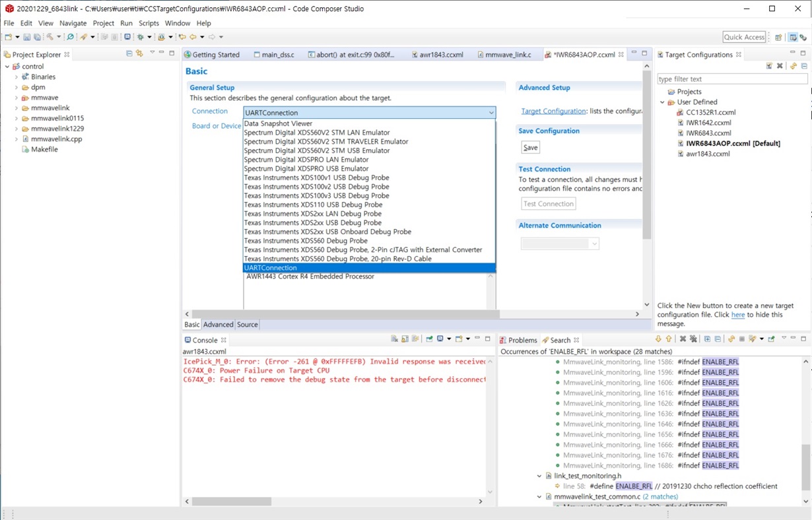Toggle Pin Console in the Console toolbar

pos(429,339)
